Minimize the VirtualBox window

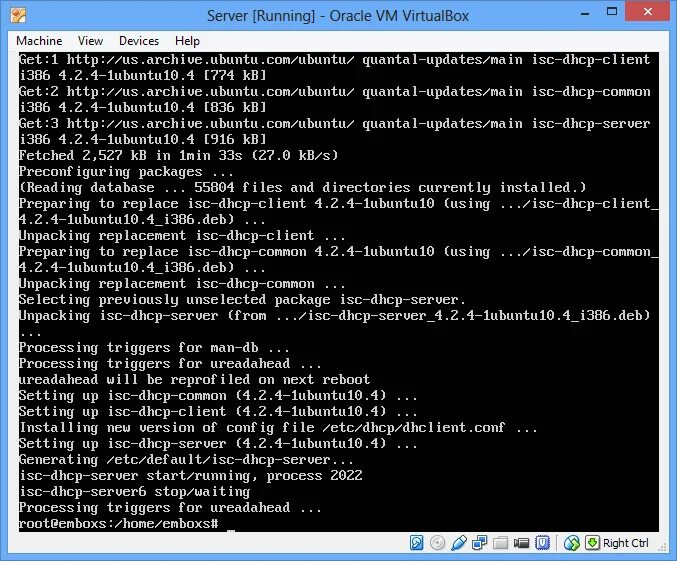tap(585, 13)
